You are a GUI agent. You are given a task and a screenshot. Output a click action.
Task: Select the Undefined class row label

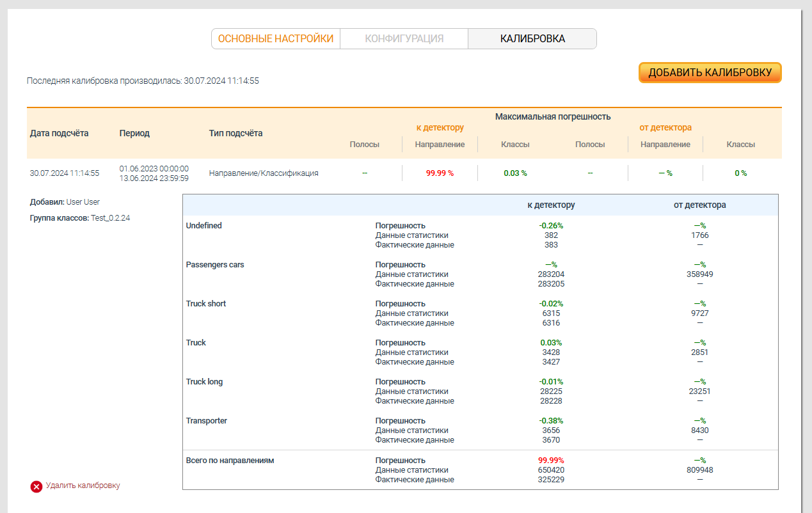point(203,226)
